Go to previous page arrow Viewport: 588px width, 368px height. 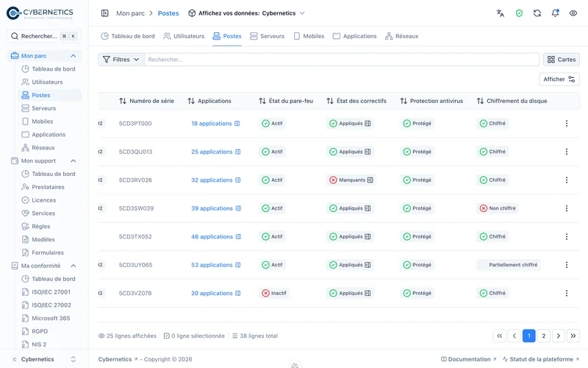(514, 336)
